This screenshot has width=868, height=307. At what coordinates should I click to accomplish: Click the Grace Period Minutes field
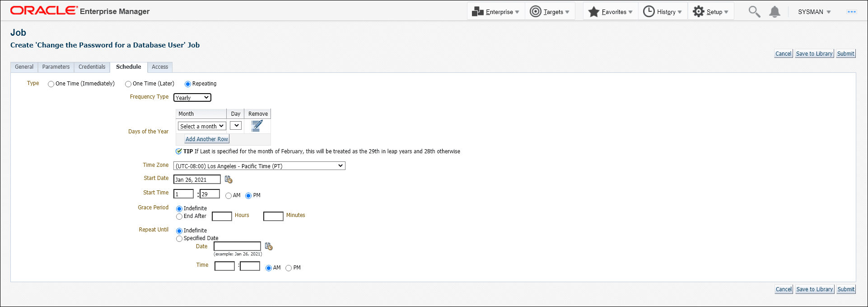coord(273,216)
